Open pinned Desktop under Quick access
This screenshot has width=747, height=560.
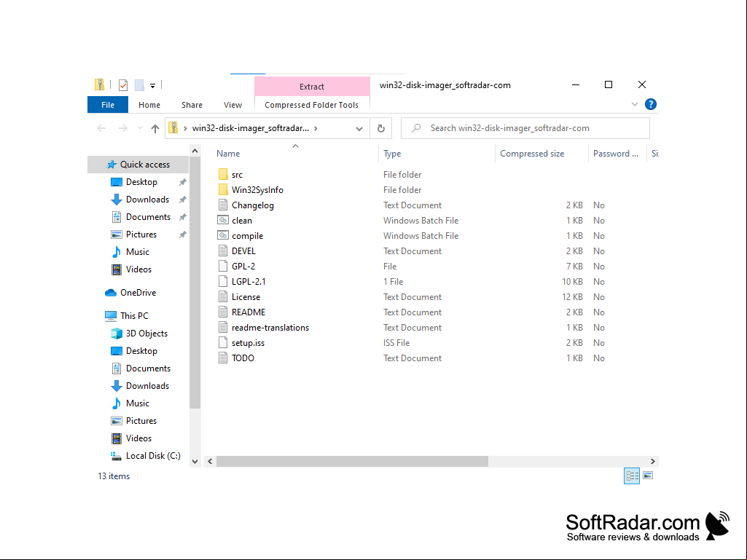click(x=141, y=182)
